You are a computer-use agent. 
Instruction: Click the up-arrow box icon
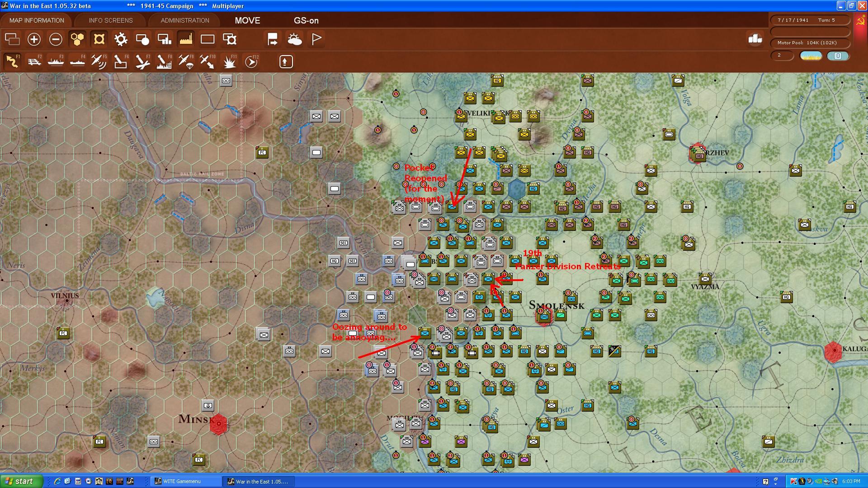coord(286,61)
